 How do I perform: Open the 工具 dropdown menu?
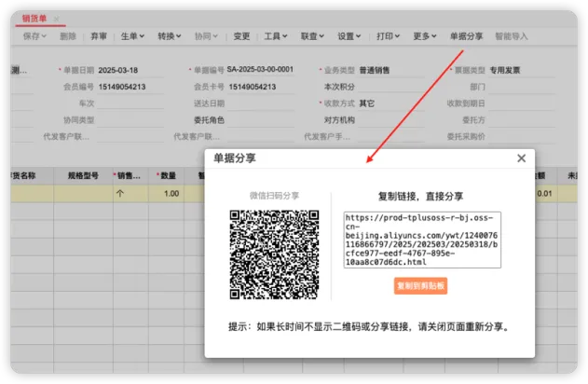(x=276, y=36)
